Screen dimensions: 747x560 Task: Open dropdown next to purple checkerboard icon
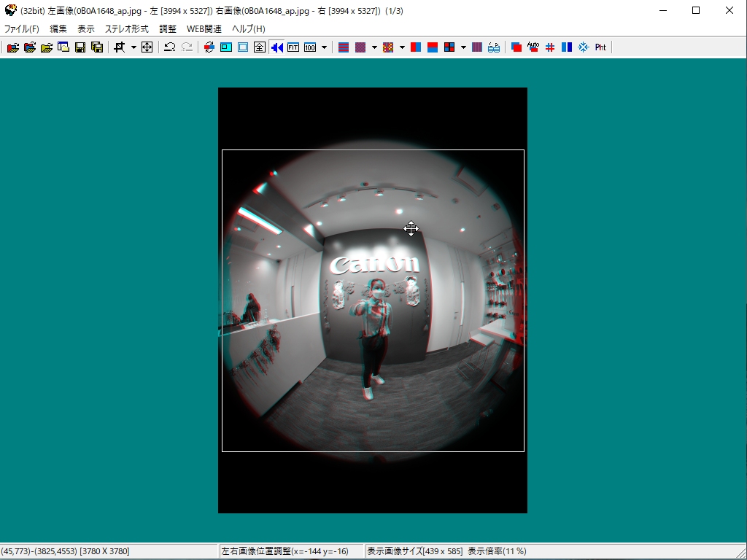(x=374, y=47)
